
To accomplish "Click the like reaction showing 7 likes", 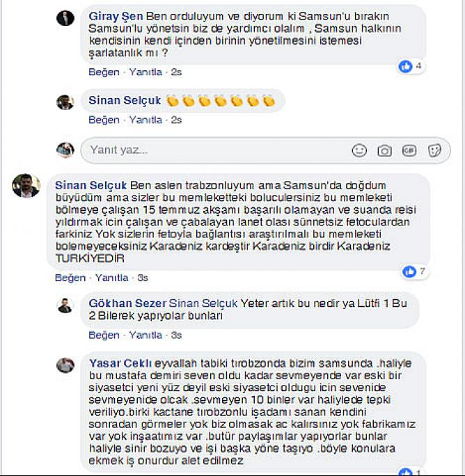I will [409, 271].
